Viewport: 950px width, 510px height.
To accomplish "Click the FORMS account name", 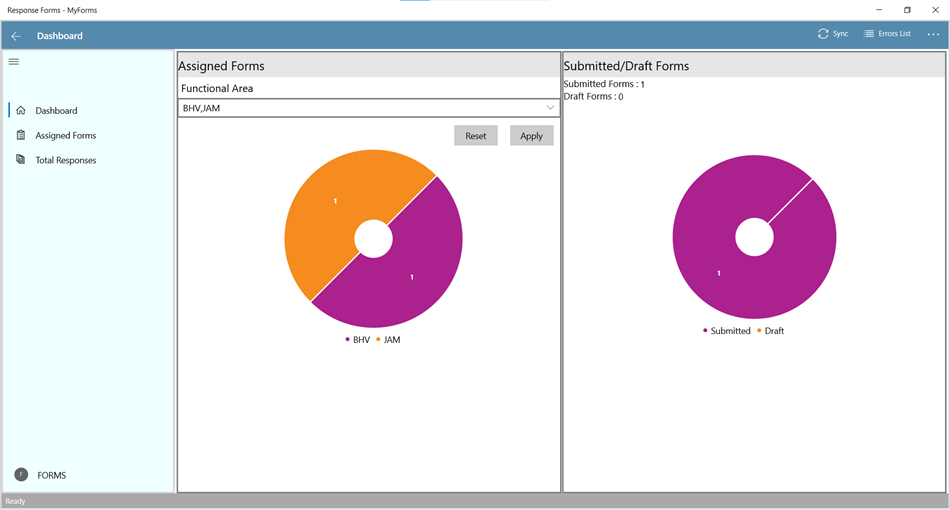I will [51, 475].
